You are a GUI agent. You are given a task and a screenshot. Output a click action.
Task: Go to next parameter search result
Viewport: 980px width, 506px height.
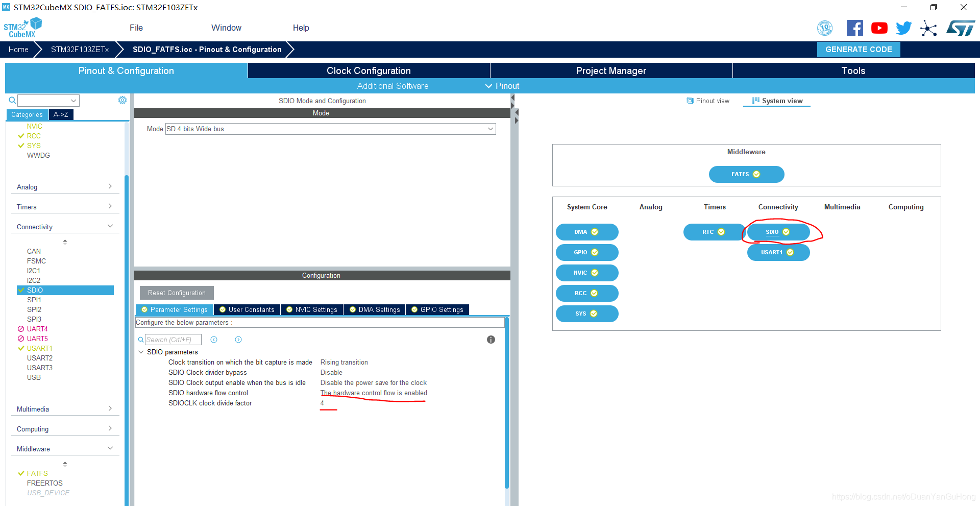[238, 340]
